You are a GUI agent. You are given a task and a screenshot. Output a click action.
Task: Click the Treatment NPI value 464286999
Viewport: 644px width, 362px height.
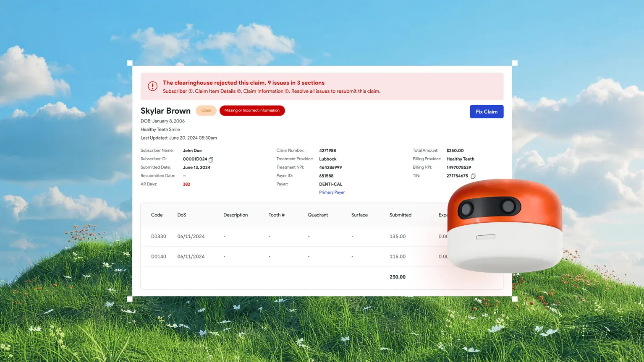(330, 167)
